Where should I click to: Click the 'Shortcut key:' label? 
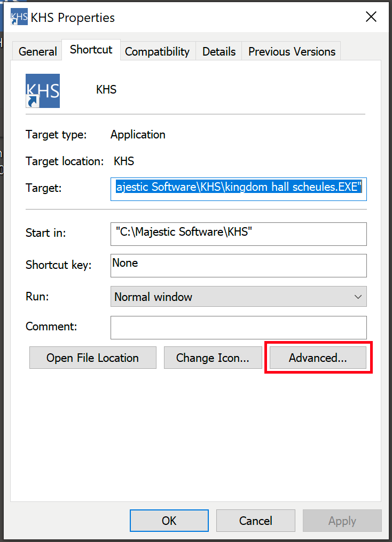[x=58, y=265]
